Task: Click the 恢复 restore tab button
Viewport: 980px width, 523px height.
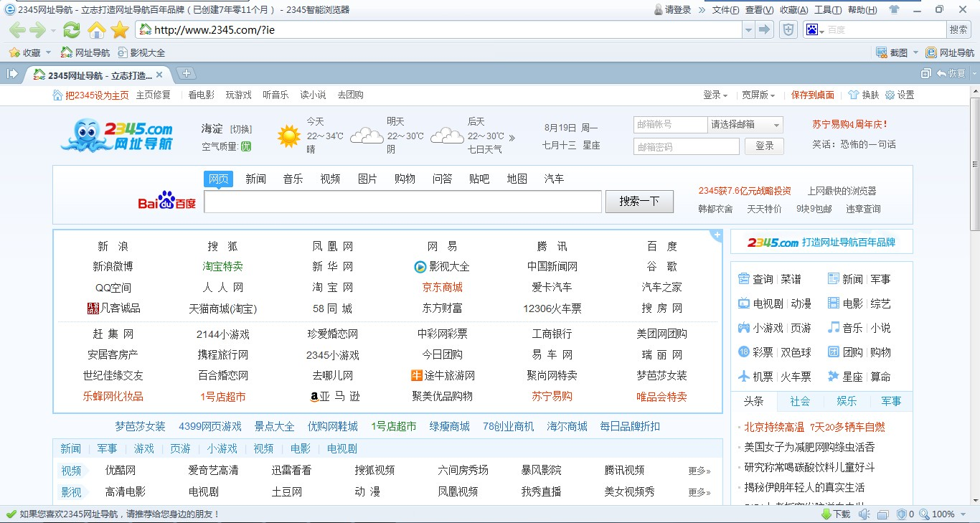Action: pyautogui.click(x=951, y=73)
